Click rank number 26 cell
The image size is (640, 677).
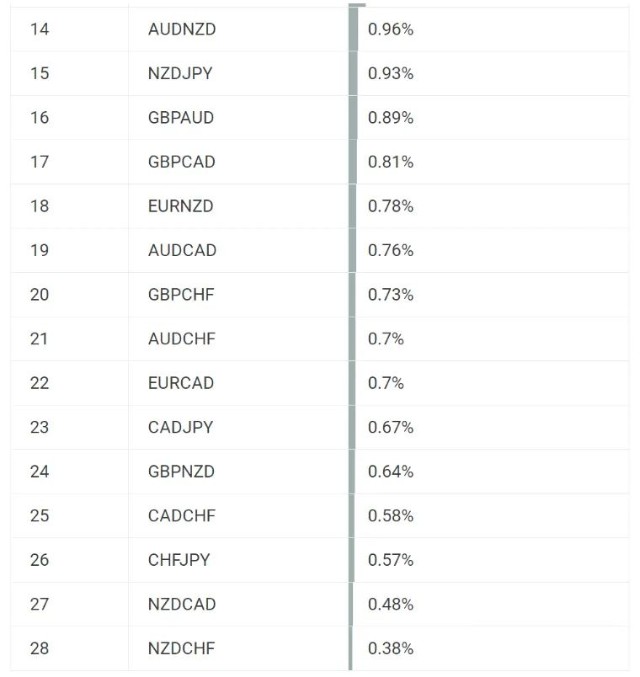pyautogui.click(x=40, y=560)
